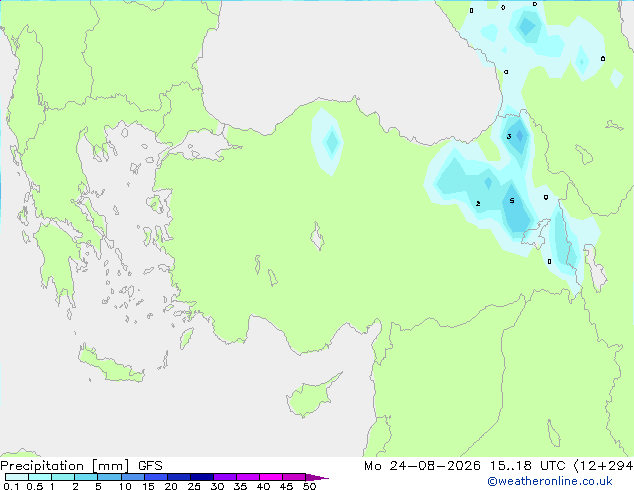Pick the 20–25 mm legend color
634x490 pixels.
[179, 477]
